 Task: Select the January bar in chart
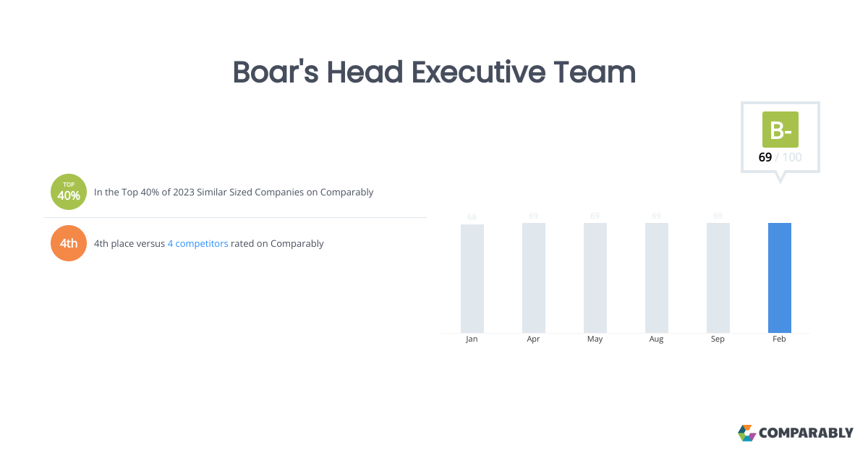[x=472, y=279]
